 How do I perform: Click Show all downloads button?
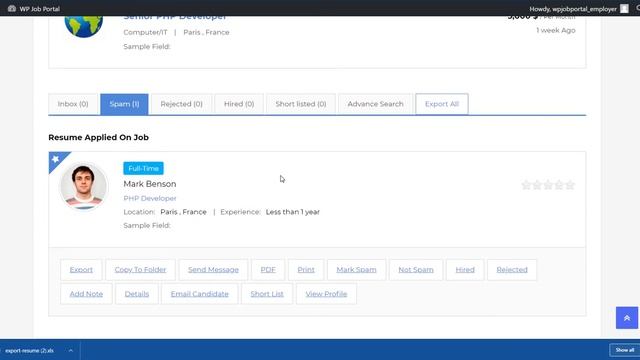pos(624,350)
